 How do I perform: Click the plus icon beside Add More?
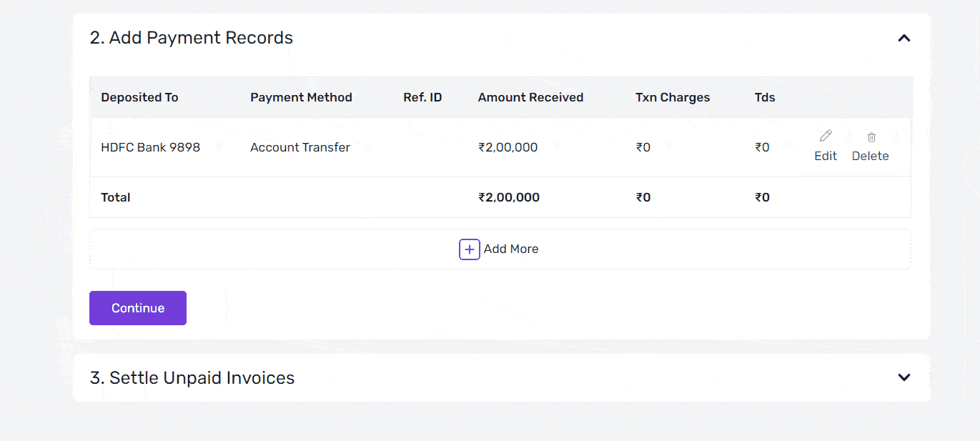pyautogui.click(x=469, y=249)
